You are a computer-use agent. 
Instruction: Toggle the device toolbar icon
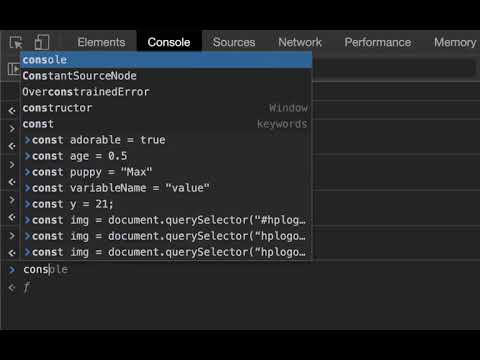(42, 42)
